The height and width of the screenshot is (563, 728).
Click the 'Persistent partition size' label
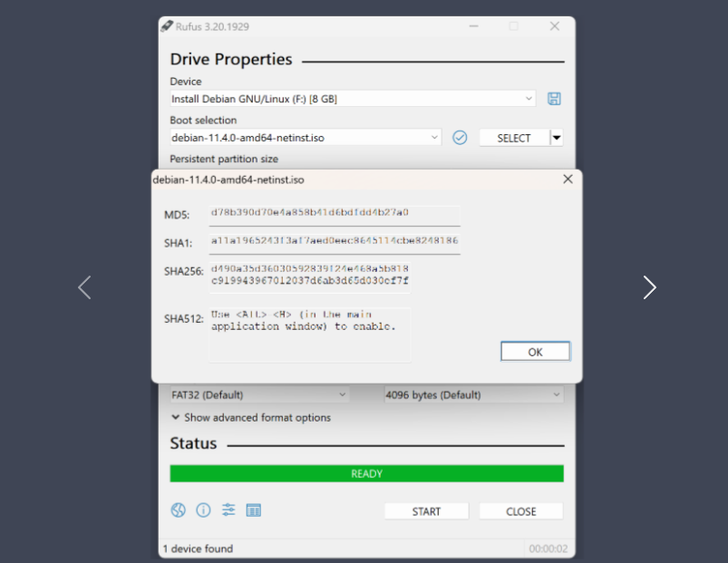coord(224,159)
